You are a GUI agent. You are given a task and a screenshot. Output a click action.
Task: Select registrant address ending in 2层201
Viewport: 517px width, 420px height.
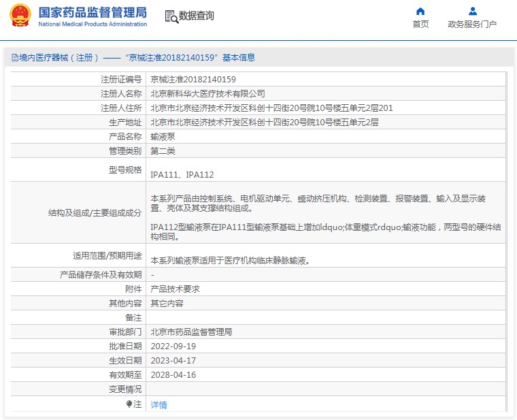point(271,108)
